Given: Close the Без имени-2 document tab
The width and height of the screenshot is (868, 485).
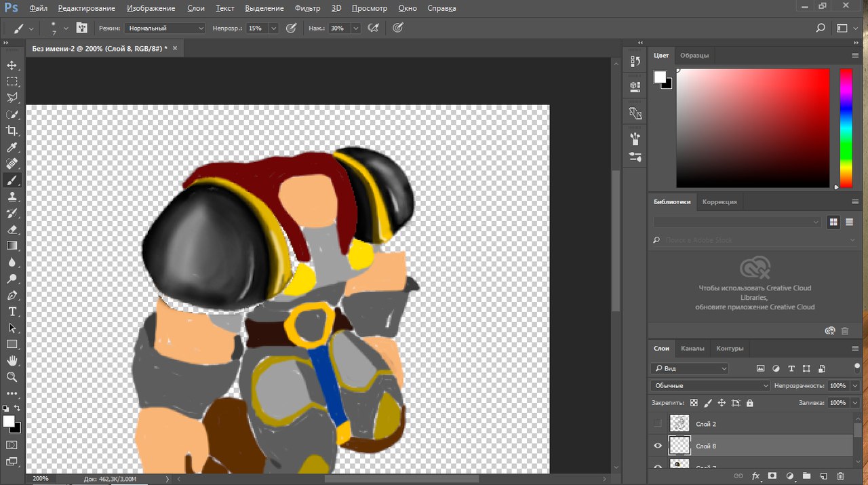Looking at the screenshot, I should [175, 48].
